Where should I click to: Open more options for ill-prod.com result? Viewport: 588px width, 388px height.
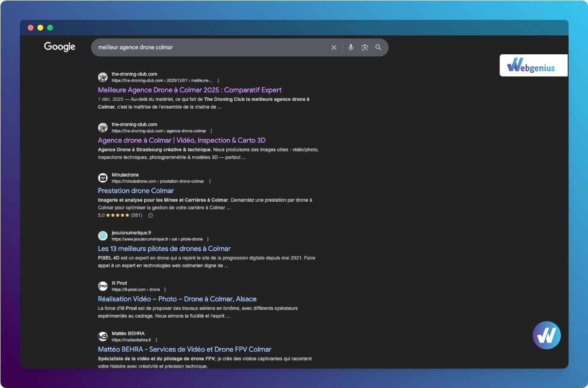[x=165, y=290]
